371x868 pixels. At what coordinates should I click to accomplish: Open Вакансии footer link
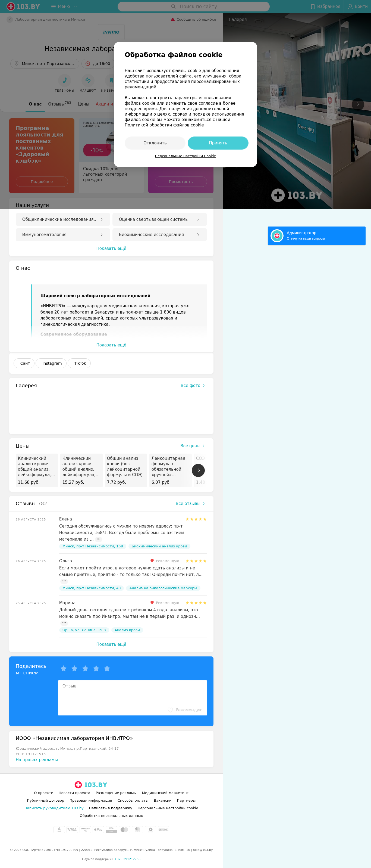[163, 801]
